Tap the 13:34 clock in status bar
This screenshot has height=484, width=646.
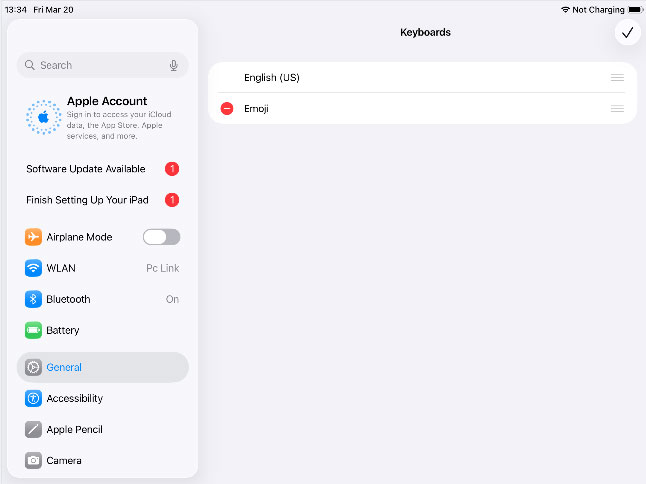[16, 9]
